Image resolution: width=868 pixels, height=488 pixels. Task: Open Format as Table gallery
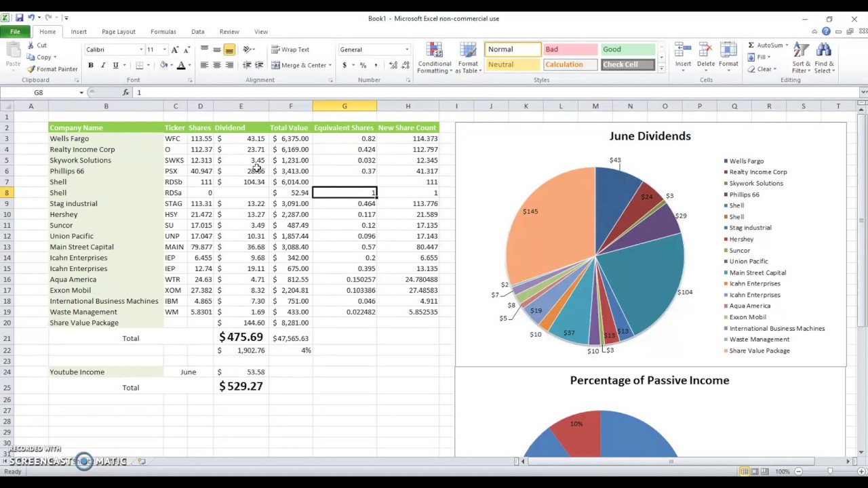coord(468,58)
